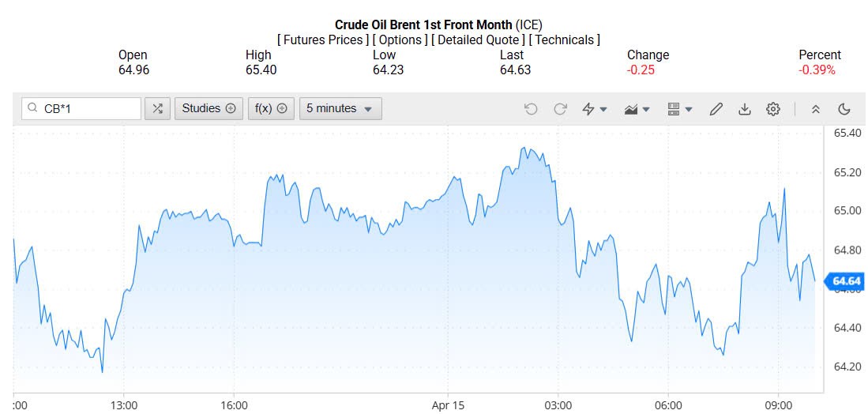Redo the chart action

[560, 109]
